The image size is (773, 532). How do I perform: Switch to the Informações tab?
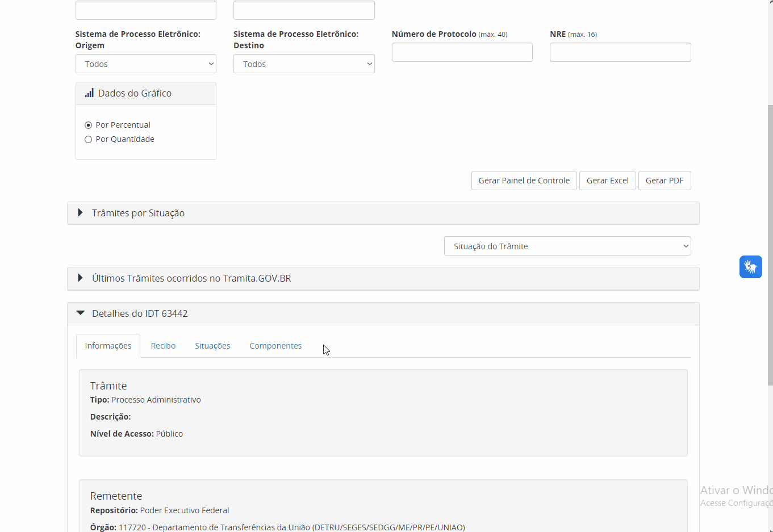click(108, 346)
